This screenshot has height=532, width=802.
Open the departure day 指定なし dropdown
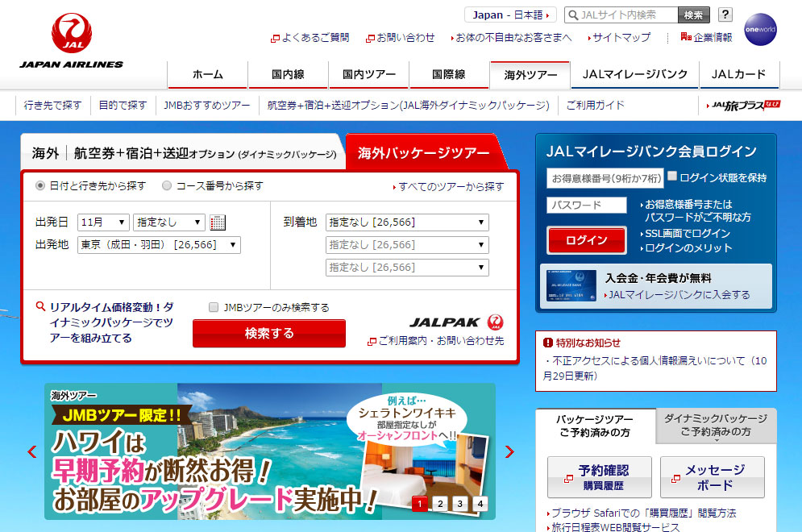pos(168,222)
